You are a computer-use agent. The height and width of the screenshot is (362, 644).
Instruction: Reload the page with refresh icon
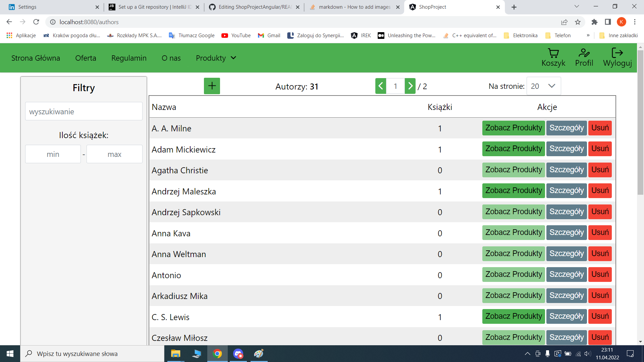(x=36, y=22)
